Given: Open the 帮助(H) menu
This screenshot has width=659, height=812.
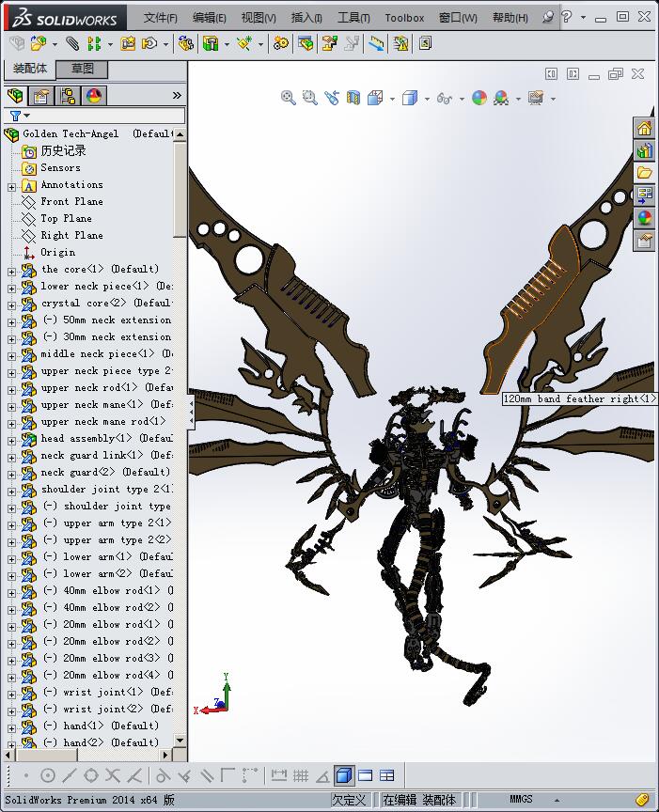Looking at the screenshot, I should [510, 18].
